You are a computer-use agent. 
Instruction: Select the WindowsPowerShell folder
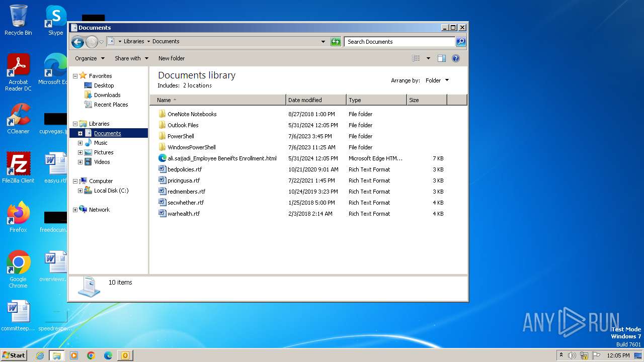coord(192,147)
